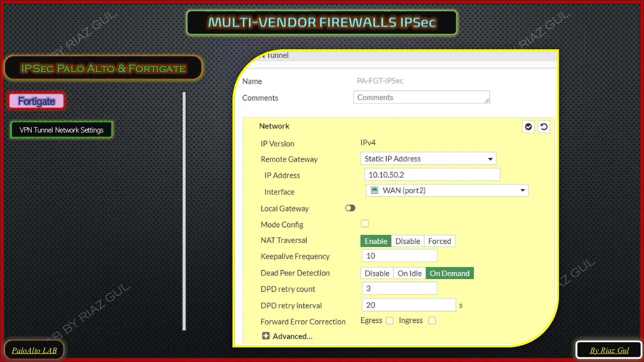Open the Interface WAN (port2) dropdown

pyautogui.click(x=447, y=190)
